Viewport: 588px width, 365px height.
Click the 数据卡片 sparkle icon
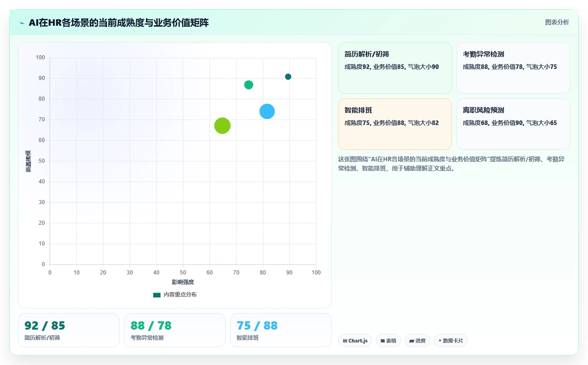440,341
